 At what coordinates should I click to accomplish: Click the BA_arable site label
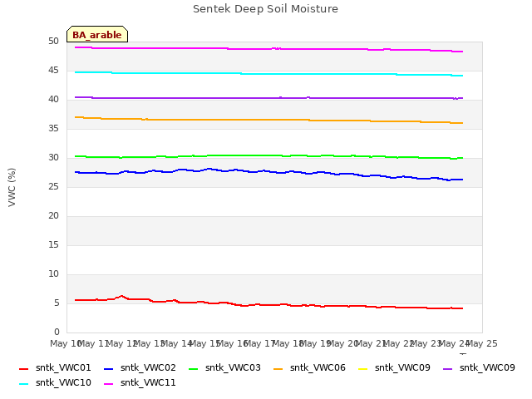click(97, 35)
